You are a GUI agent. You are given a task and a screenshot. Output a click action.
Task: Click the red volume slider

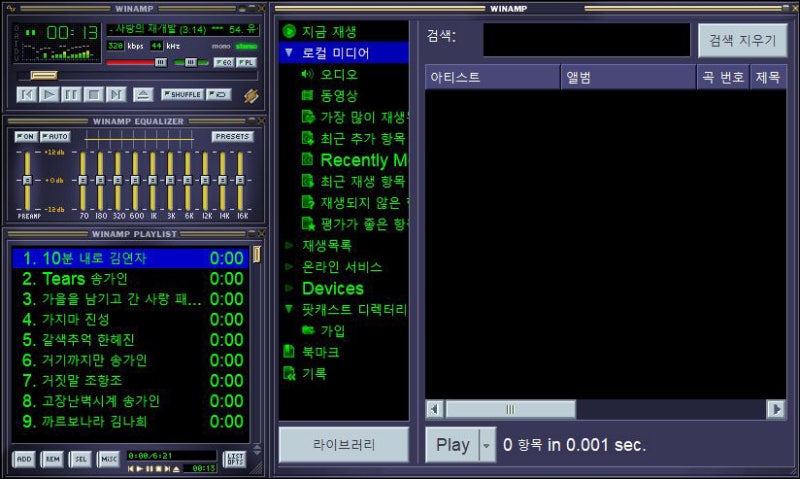click(x=136, y=62)
